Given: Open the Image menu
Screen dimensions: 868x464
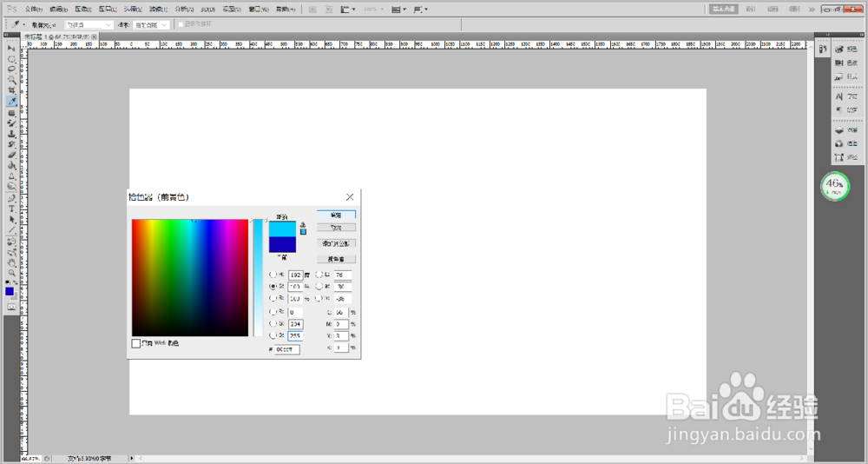Looking at the screenshot, I should [83, 10].
